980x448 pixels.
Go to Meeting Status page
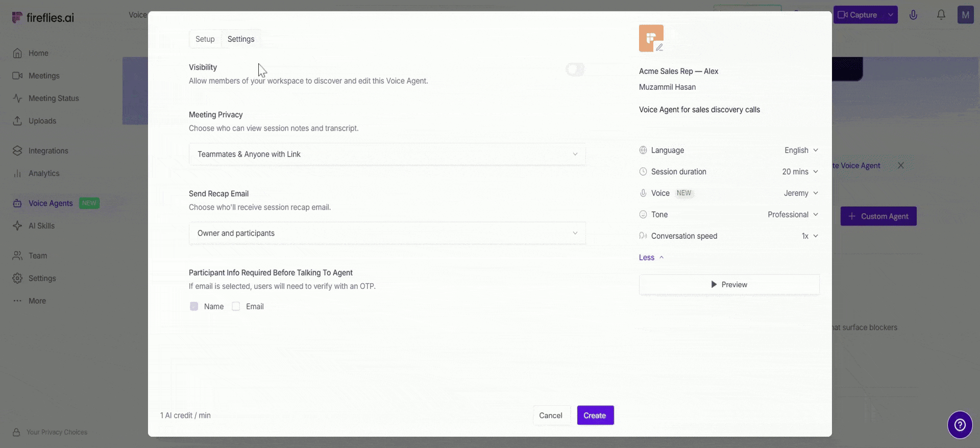(54, 98)
